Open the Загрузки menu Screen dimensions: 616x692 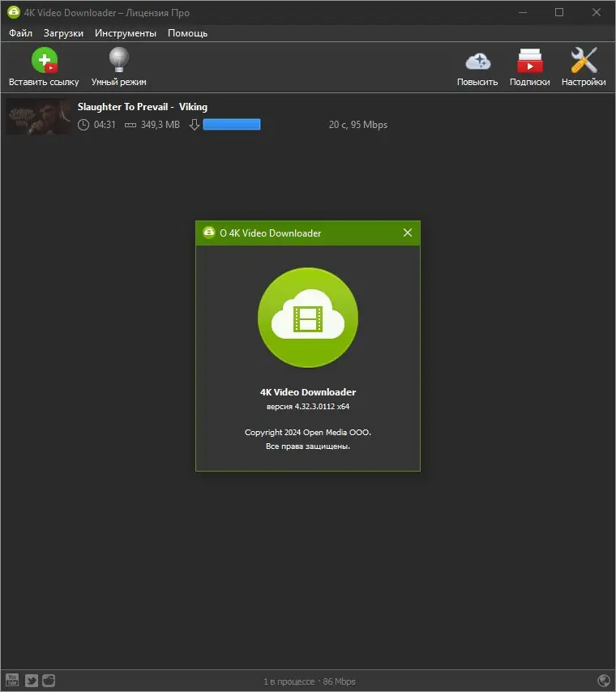(63, 33)
